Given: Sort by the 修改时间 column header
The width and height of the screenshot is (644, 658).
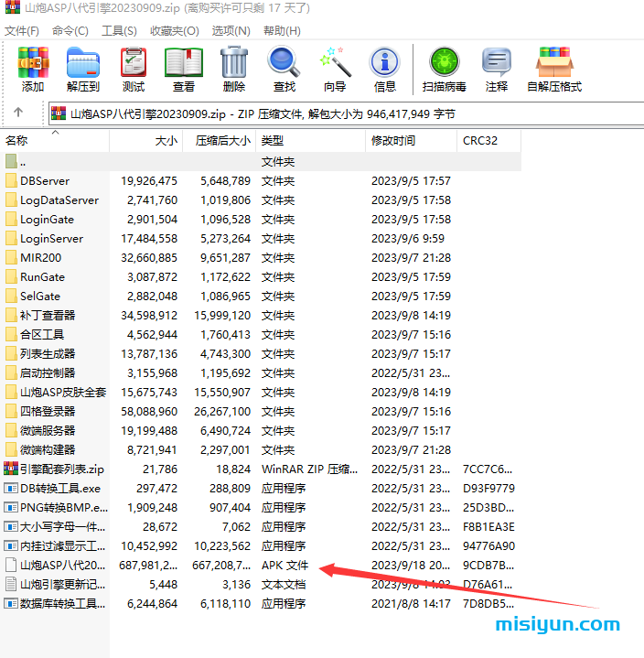Looking at the screenshot, I should pos(411,141).
